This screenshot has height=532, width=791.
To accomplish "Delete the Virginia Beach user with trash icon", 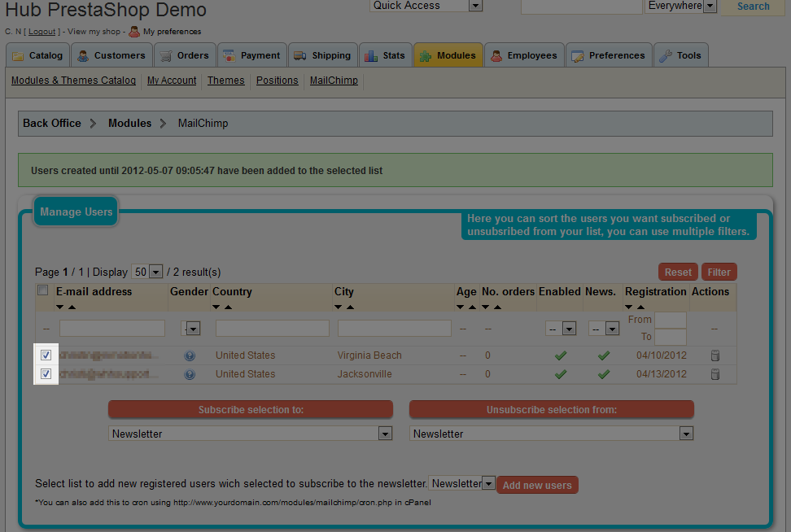I will coord(715,355).
